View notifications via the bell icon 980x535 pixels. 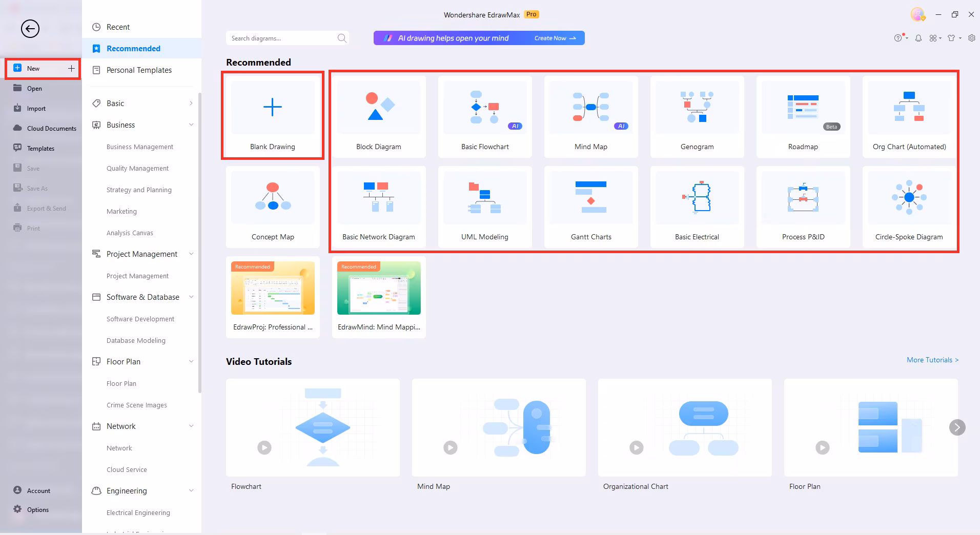point(918,38)
